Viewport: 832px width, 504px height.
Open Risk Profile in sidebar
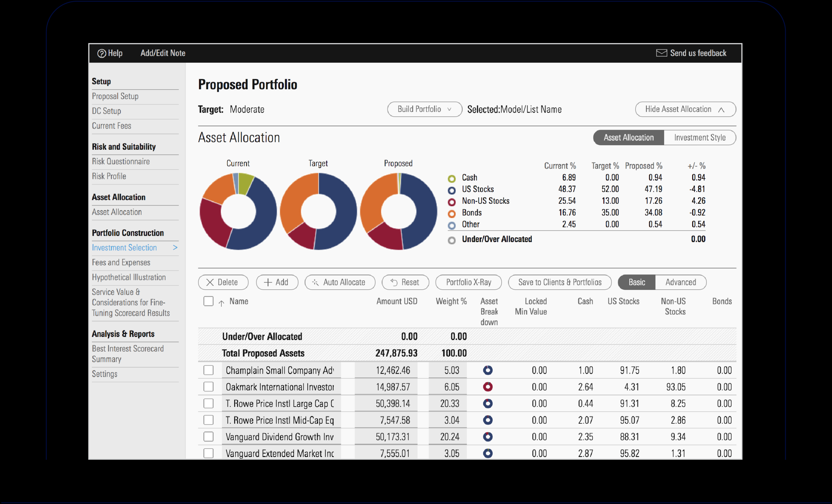(x=109, y=176)
